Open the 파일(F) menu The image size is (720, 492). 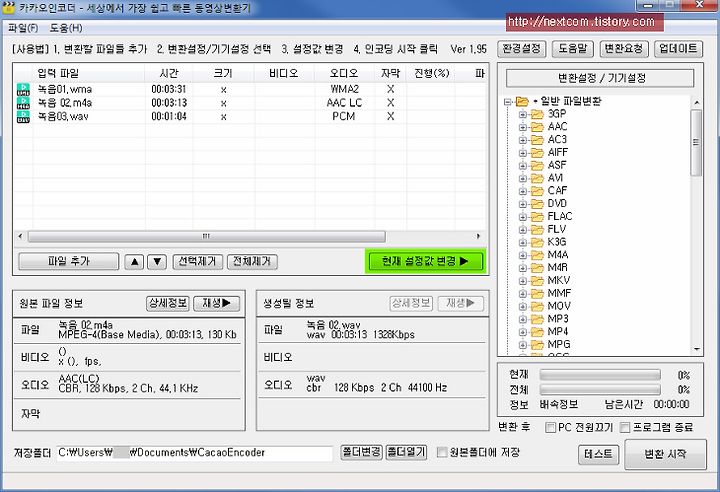click(23, 28)
